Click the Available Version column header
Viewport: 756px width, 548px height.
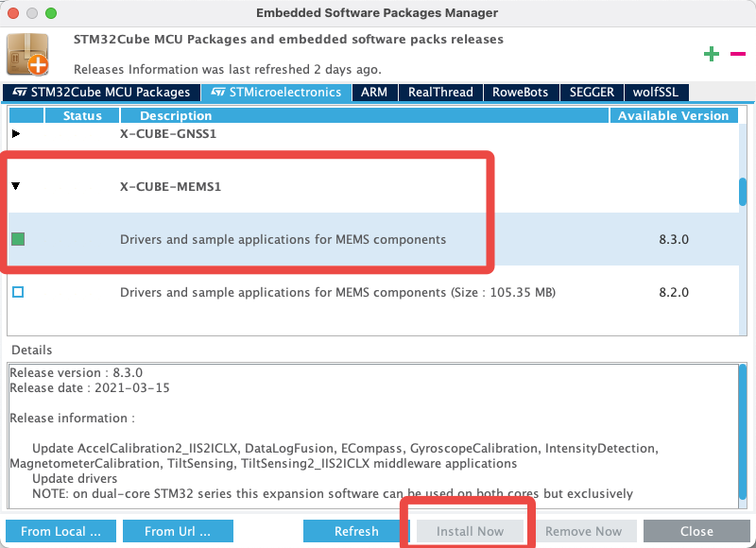coord(674,115)
